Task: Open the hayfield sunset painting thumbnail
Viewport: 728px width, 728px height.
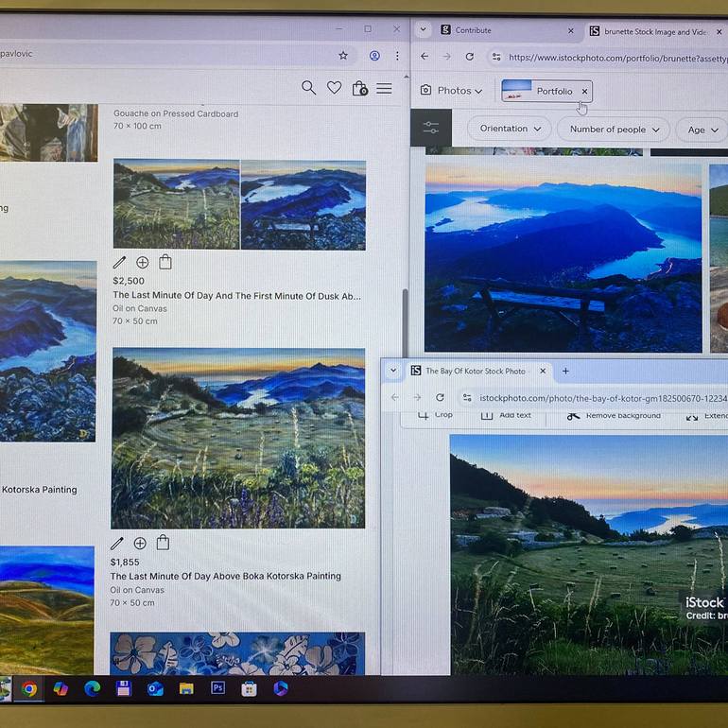Action: point(237,439)
